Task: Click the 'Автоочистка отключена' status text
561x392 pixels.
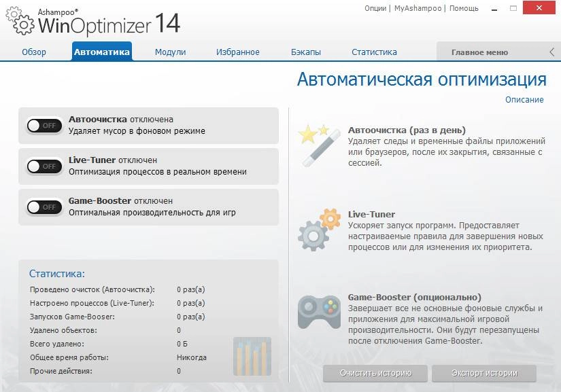Action: [121, 120]
